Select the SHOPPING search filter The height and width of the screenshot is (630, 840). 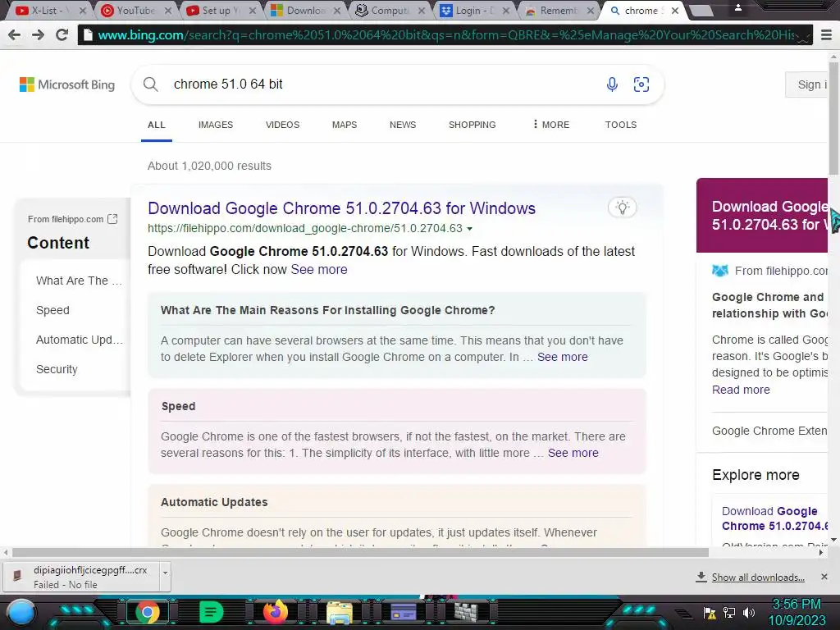pos(472,125)
